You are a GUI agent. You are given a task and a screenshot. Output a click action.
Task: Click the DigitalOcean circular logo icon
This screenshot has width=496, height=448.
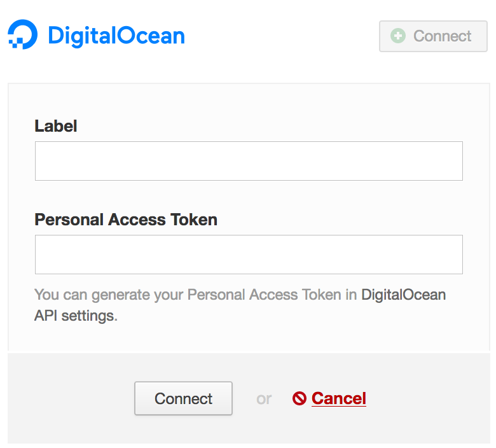[x=22, y=34]
